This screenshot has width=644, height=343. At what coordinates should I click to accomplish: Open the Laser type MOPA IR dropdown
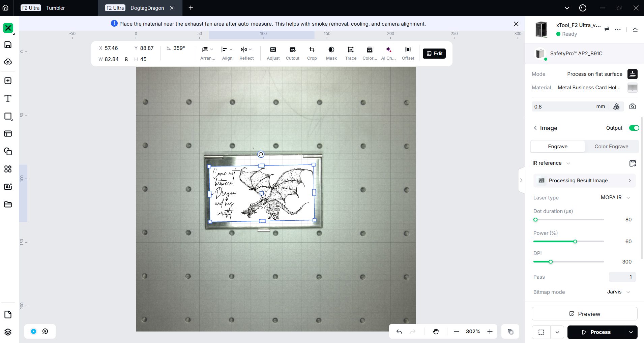click(x=615, y=198)
